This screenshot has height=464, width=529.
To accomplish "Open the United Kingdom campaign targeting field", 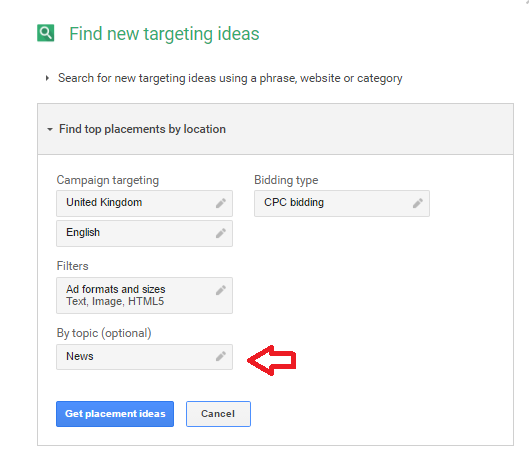I will click(x=144, y=203).
